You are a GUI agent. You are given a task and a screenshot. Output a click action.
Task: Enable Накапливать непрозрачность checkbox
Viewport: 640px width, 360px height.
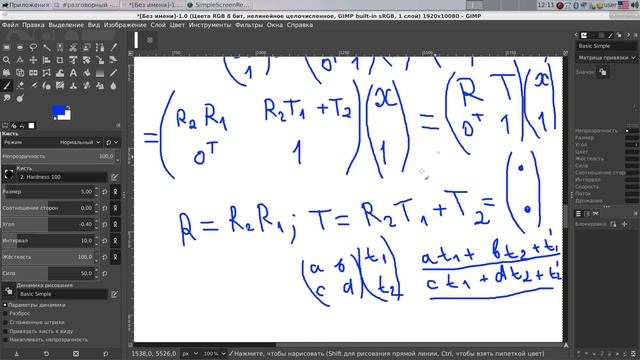(5, 340)
